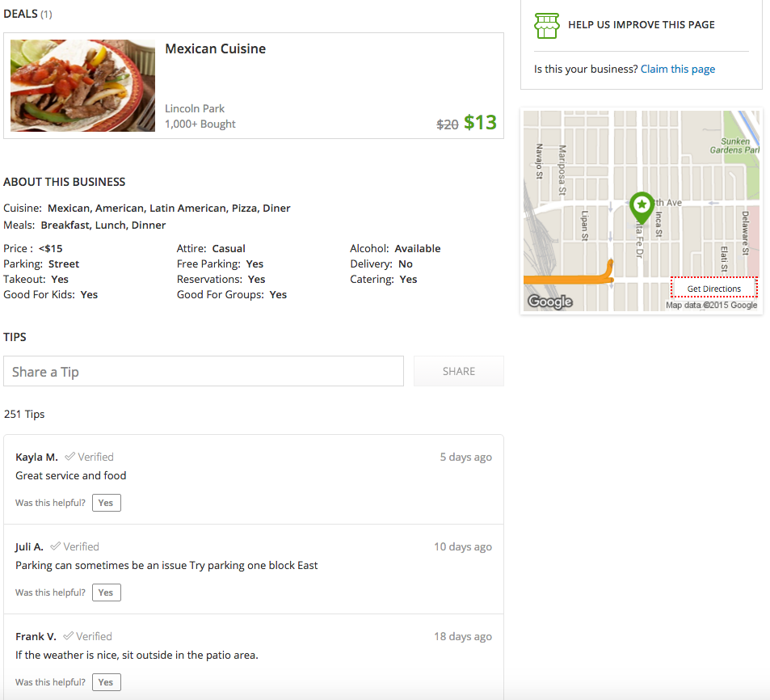Click the Claim this page link
This screenshot has height=700, width=770.
(678, 69)
